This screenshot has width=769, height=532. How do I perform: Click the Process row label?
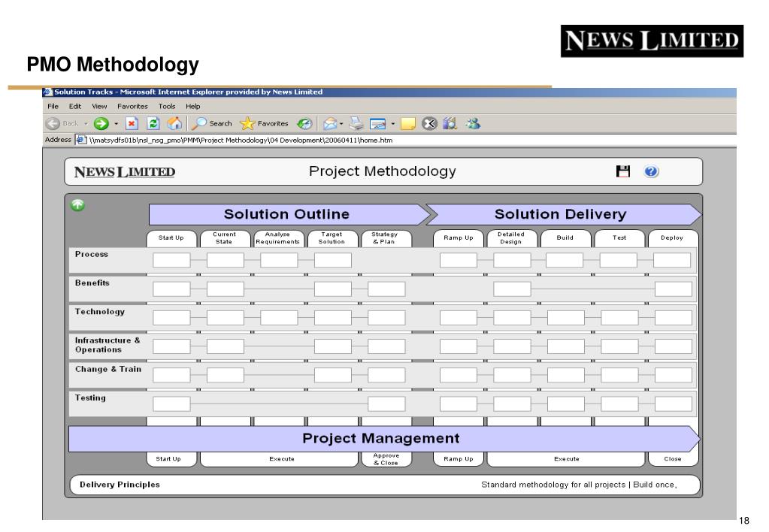click(92, 254)
